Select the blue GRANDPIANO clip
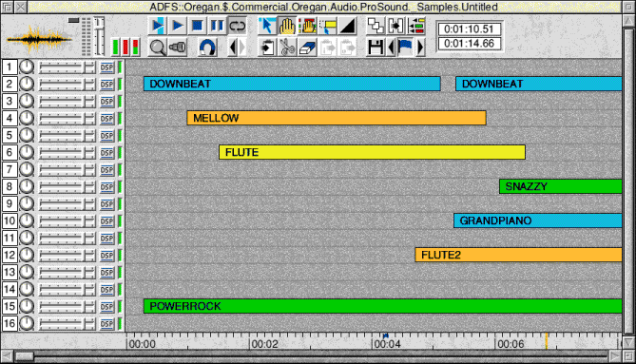Screen dimensions: 636x364 (538, 220)
